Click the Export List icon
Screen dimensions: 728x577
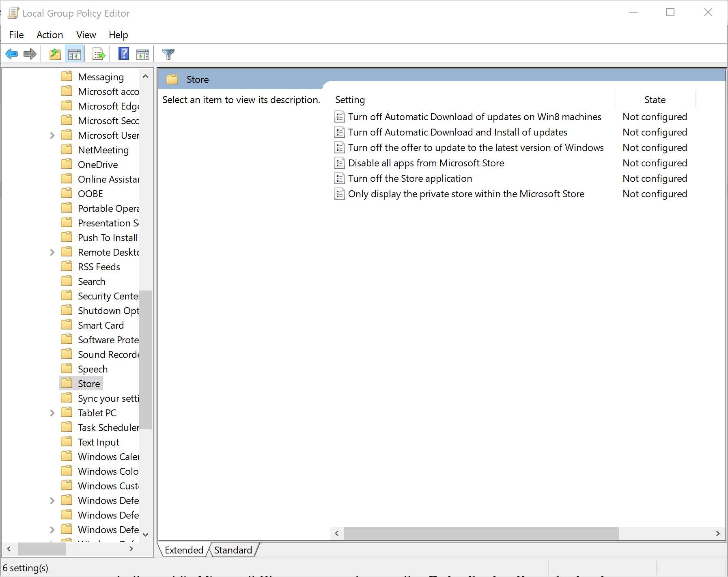[x=98, y=54]
